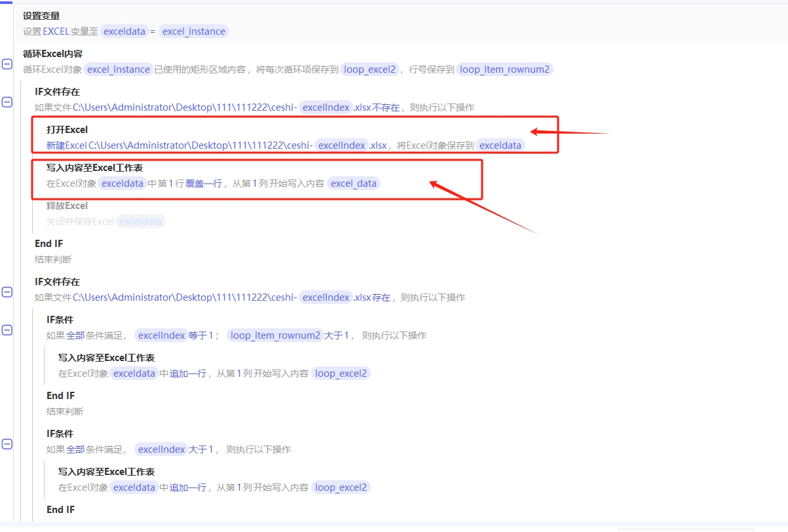Image resolution: width=788 pixels, height=532 pixels.
Task: Click the excel_instance pill in 设置变量 step
Action: [194, 31]
